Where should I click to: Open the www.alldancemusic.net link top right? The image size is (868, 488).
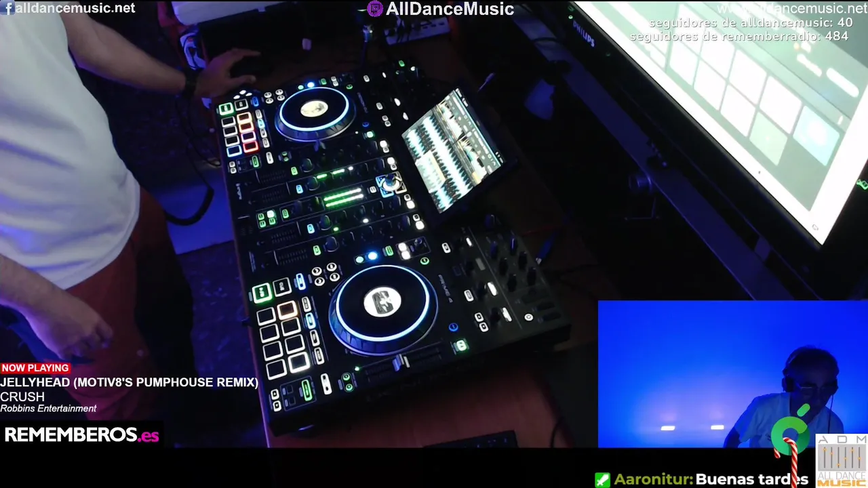click(792, 8)
